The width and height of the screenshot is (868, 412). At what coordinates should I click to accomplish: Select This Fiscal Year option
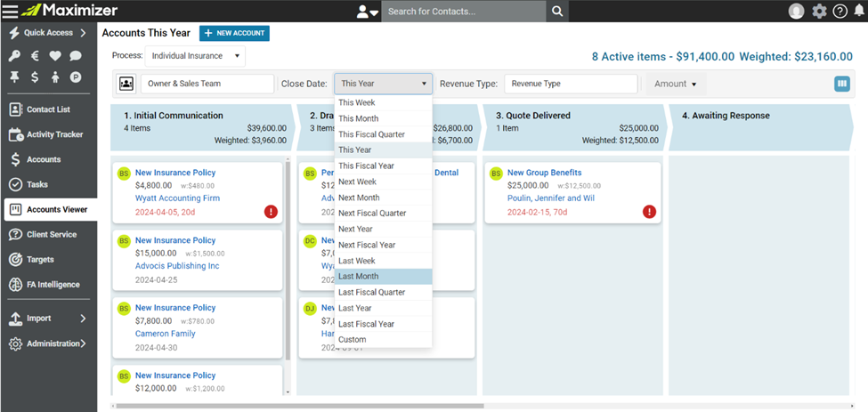[383, 166]
